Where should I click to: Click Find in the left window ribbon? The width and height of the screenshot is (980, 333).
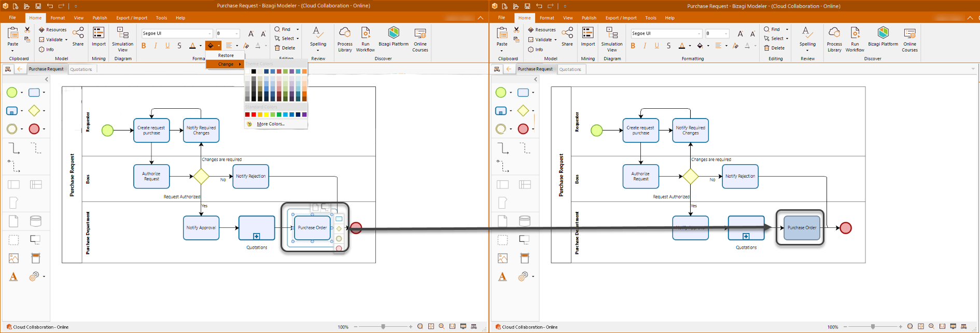tap(283, 30)
